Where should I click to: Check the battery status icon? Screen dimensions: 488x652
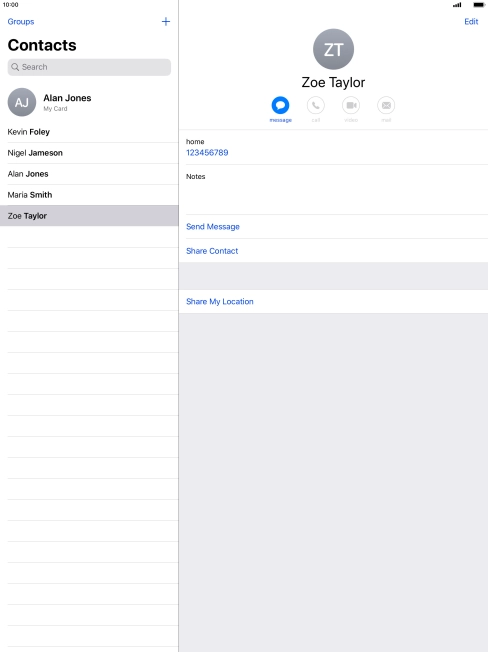pyautogui.click(x=479, y=5)
